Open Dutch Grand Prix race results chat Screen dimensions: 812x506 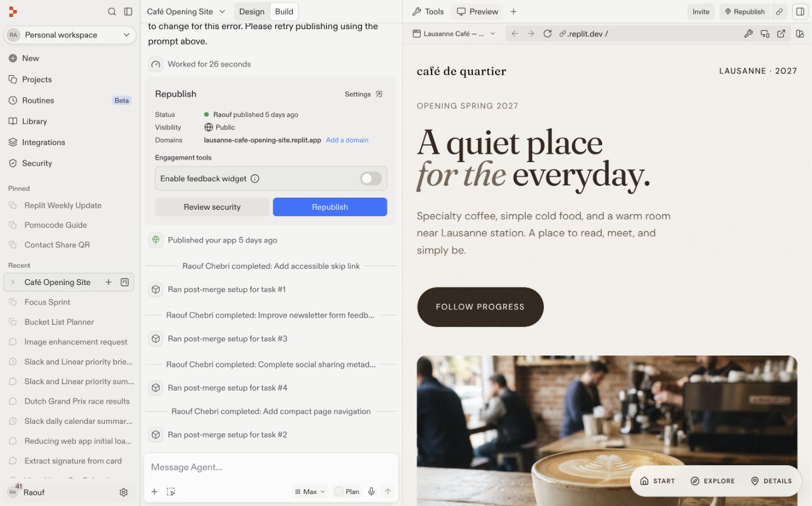click(x=69, y=401)
